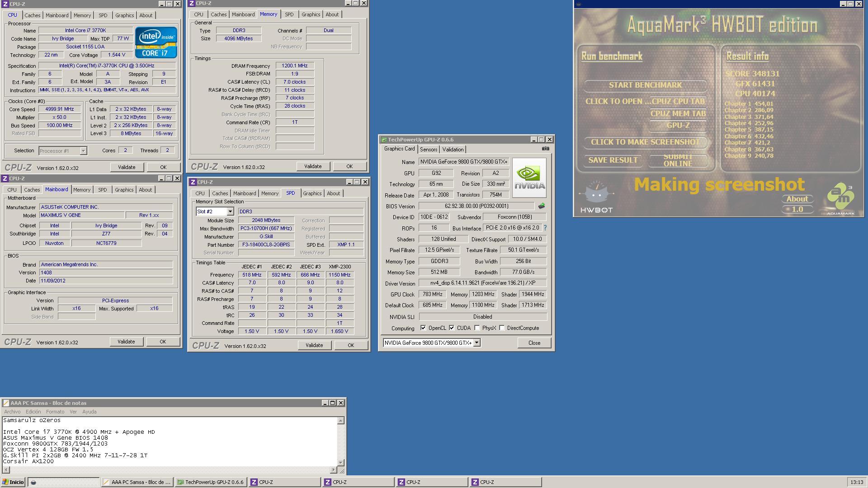Open the Ayuda menu in Notepad
Image resolution: width=868 pixels, height=488 pixels.
coord(89,412)
